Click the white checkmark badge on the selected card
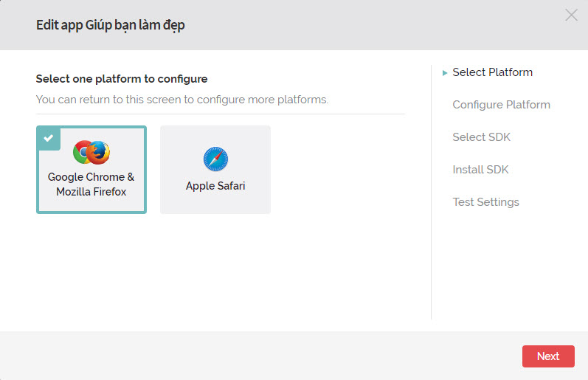This screenshot has width=588, height=380. tap(47, 137)
